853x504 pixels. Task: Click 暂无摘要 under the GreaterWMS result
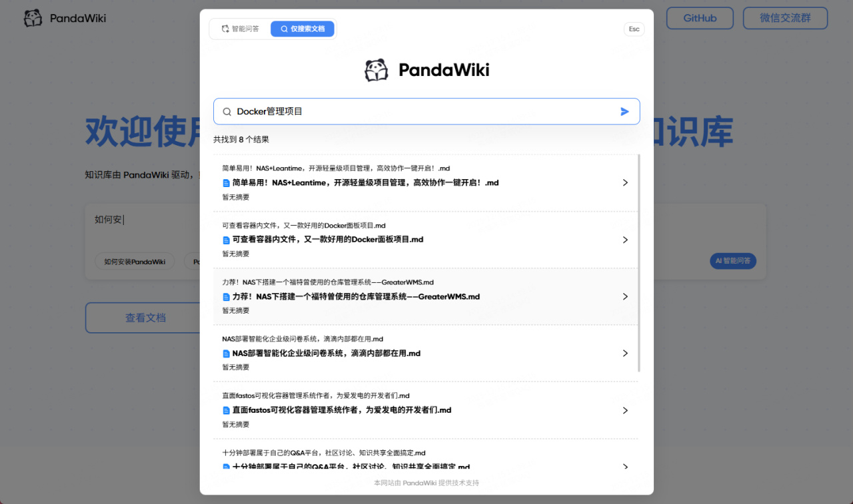pos(236,310)
